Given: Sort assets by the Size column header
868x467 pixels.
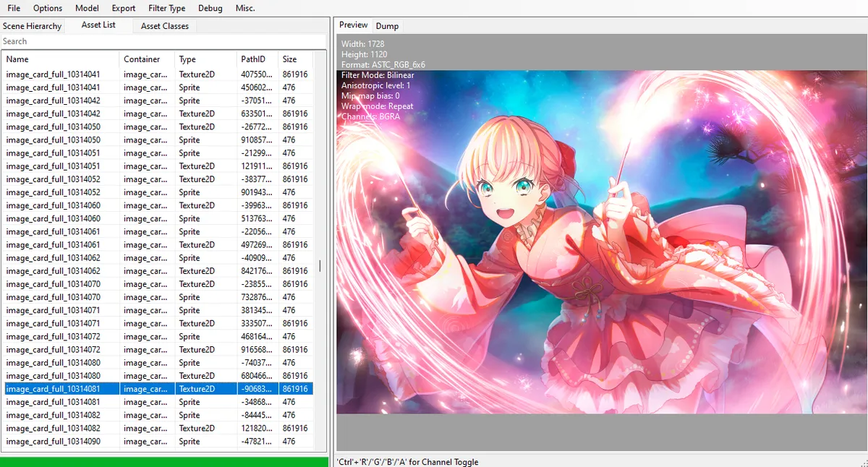Looking at the screenshot, I should point(296,59).
